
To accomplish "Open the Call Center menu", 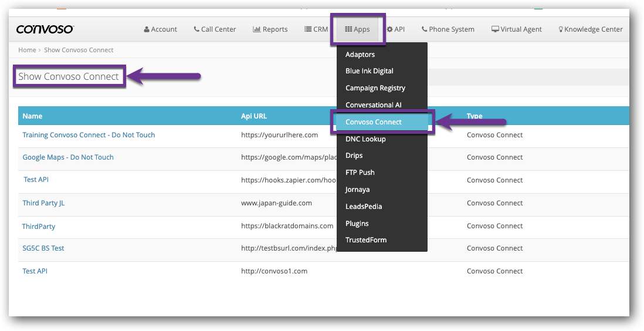I will (x=215, y=29).
